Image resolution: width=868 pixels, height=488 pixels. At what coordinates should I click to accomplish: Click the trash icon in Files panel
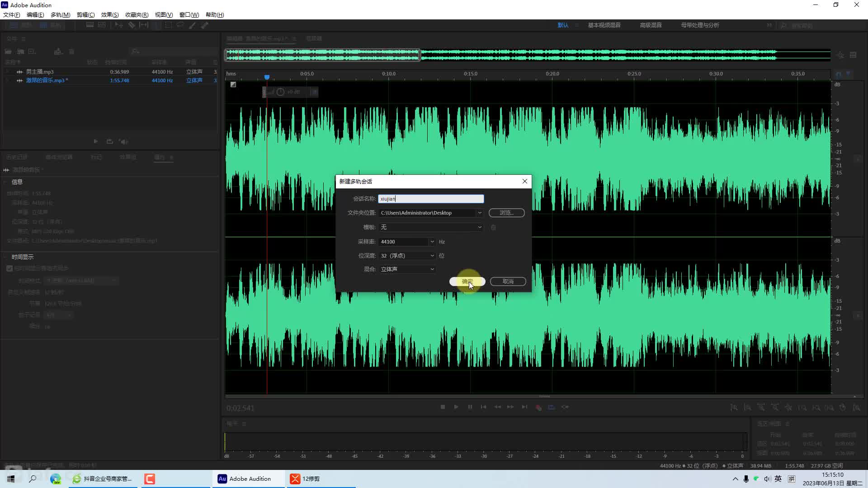tap(71, 52)
